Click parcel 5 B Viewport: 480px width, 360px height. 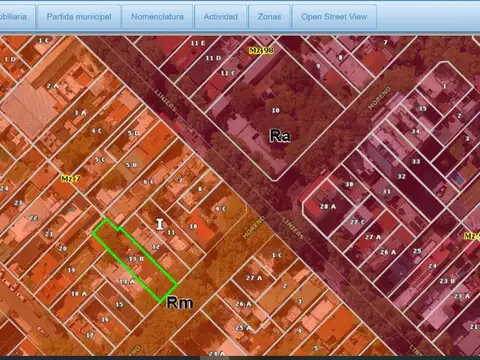132,165
